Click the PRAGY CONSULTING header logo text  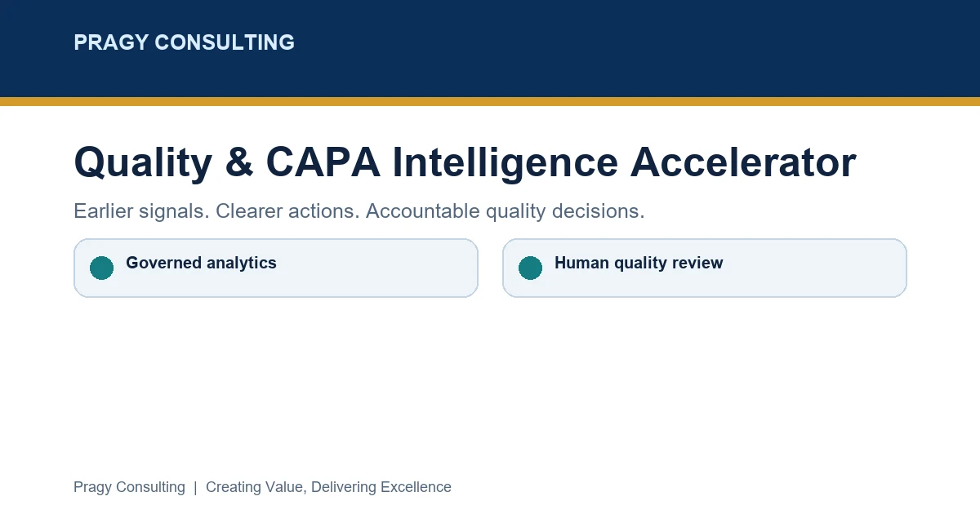click(184, 42)
